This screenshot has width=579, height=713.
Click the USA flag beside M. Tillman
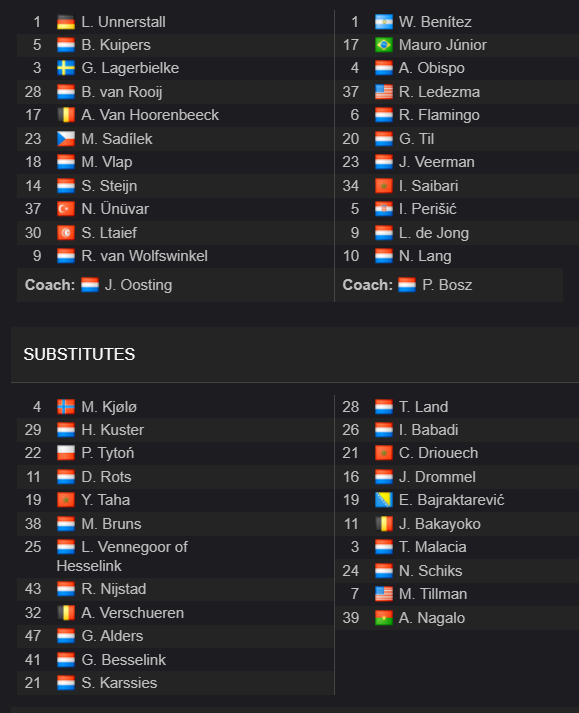click(x=384, y=594)
